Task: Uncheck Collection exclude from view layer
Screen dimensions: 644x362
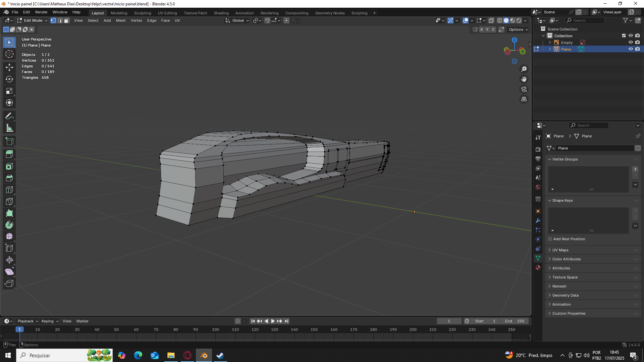Action: [x=624, y=36]
